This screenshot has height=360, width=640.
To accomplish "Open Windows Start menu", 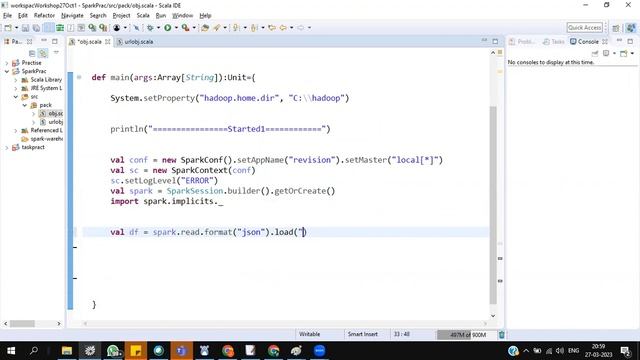I will (x=11, y=351).
